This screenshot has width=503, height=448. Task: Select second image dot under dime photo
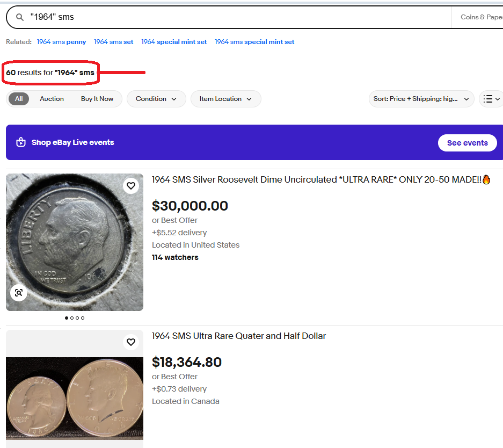[x=72, y=318]
